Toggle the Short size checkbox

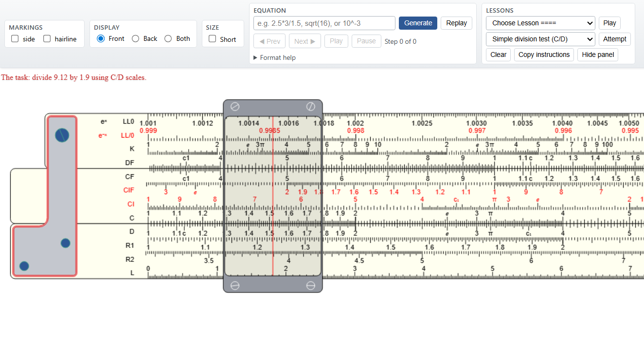click(x=213, y=39)
